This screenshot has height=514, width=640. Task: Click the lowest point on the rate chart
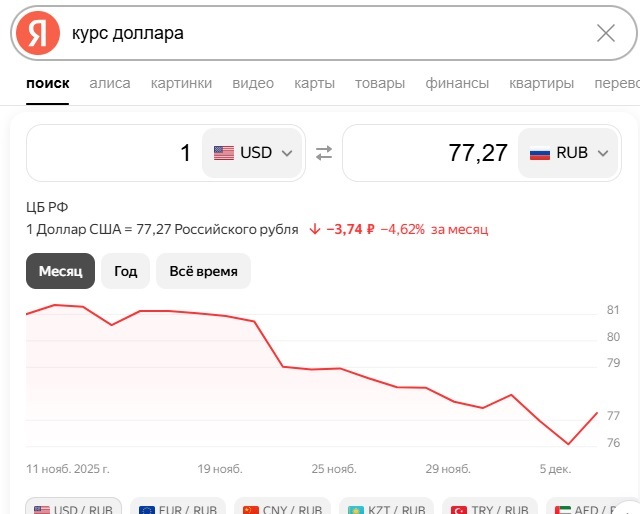click(x=568, y=443)
